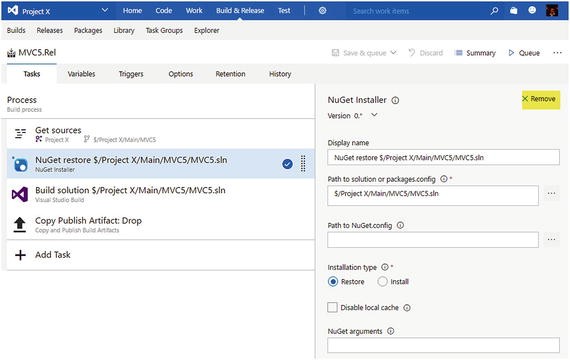
Task: Browse for the solution path ellipsis
Action: (x=551, y=194)
